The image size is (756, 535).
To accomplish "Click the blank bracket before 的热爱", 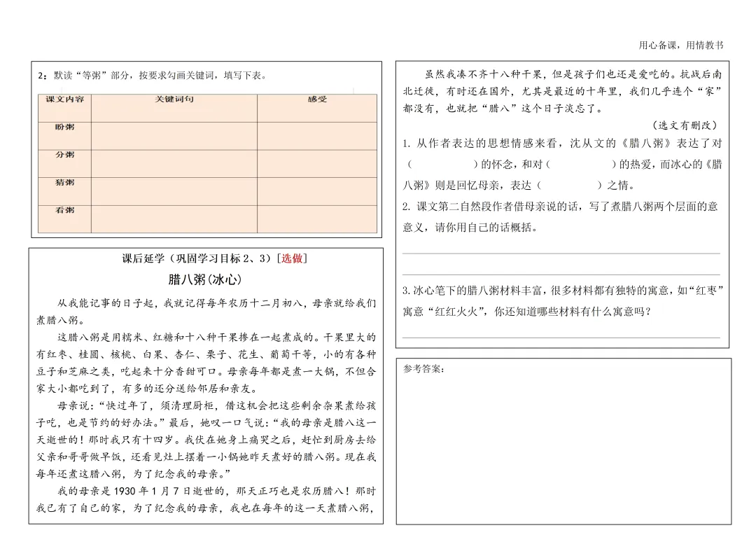I will click(581, 165).
